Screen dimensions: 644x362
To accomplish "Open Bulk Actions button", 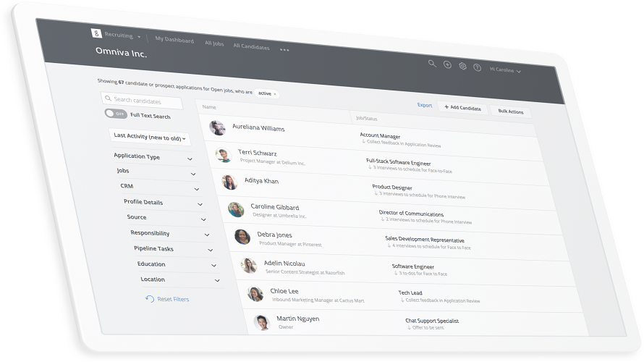I will pos(511,111).
